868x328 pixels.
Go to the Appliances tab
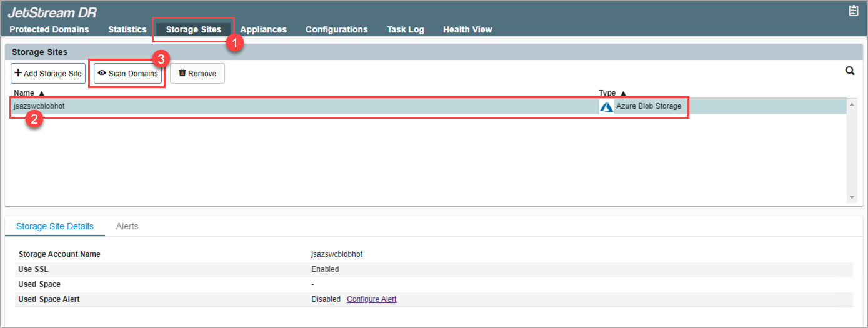[x=263, y=29]
